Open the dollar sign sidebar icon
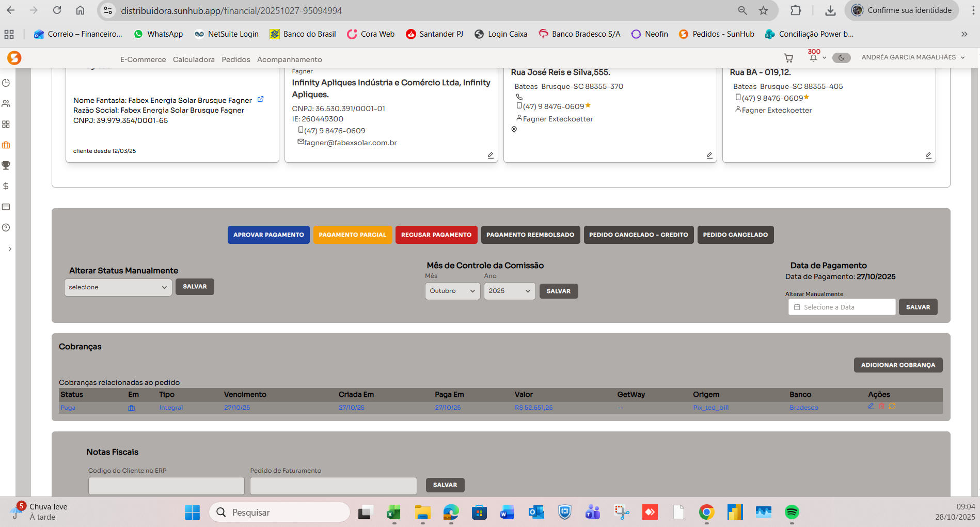 6,186
